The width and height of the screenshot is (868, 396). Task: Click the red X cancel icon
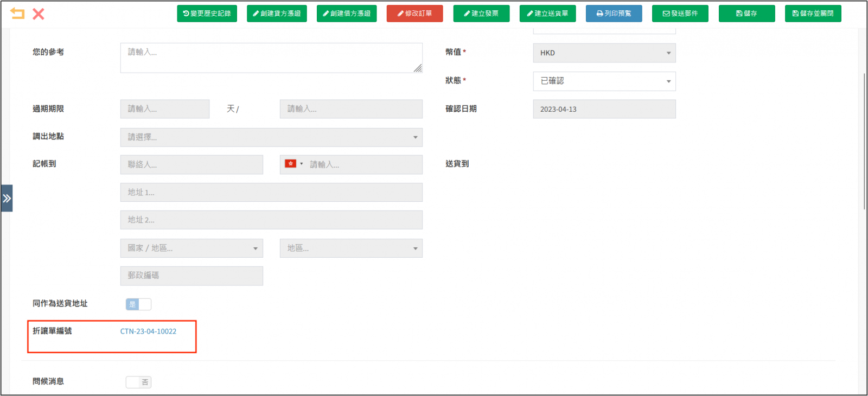click(39, 14)
